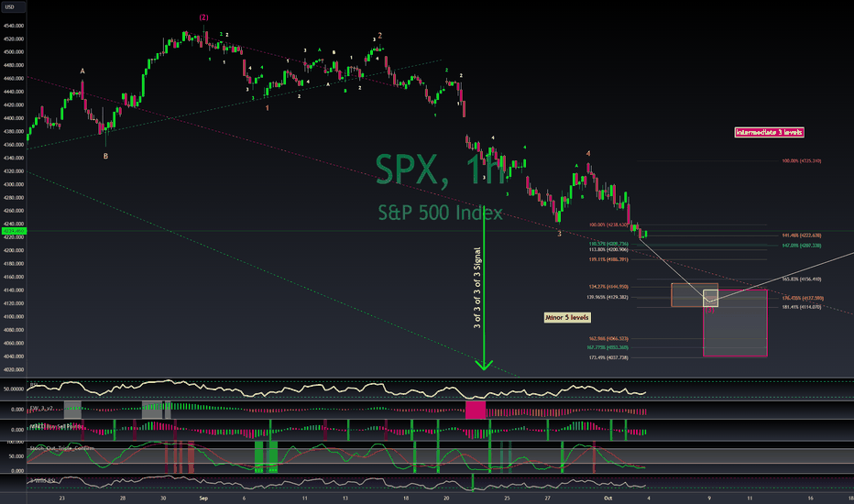
Task: Select the large magenta target rectangle
Action: pos(735,323)
